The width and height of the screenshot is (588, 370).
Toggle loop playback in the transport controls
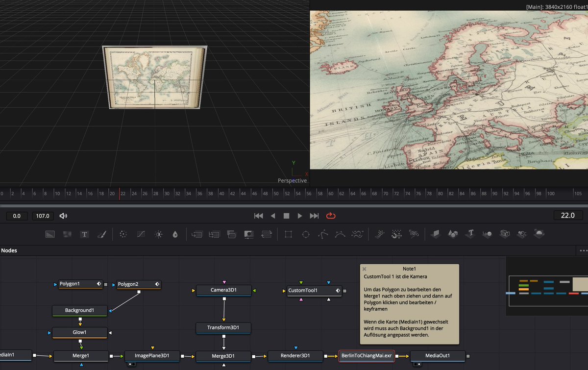tap(330, 216)
